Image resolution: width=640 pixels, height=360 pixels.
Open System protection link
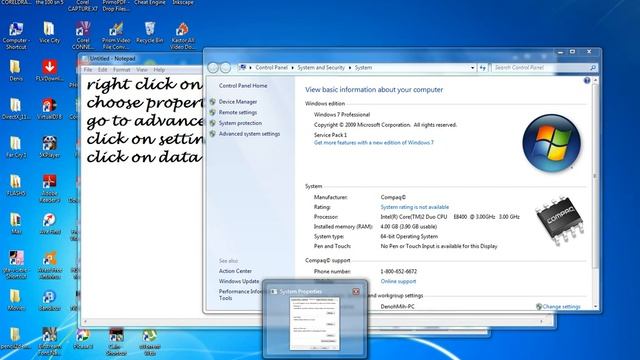[x=240, y=123]
